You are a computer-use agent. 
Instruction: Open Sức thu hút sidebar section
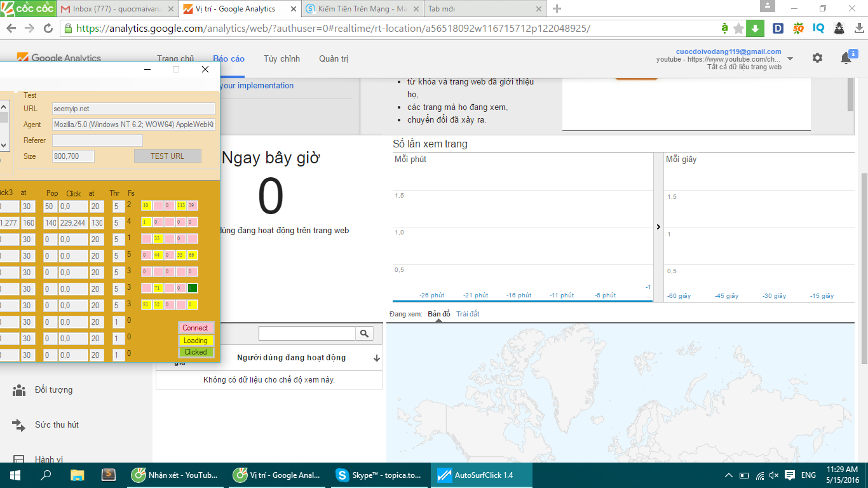pyautogui.click(x=57, y=424)
